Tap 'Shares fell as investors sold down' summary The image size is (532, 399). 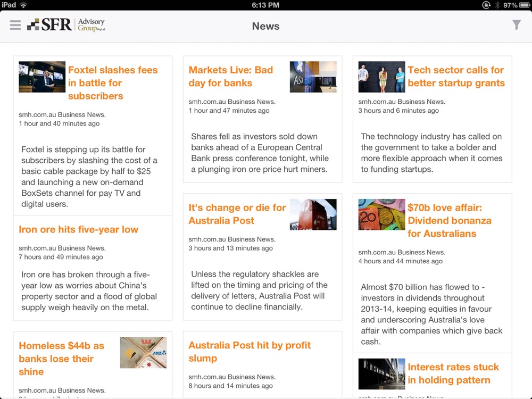tap(260, 153)
